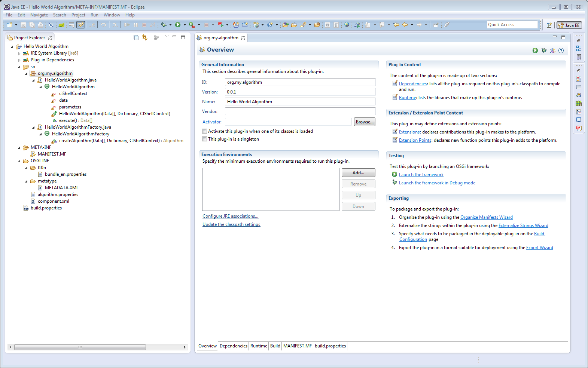Click the Save All toolbar icon
The height and width of the screenshot is (368, 588).
pyautogui.click(x=32, y=25)
